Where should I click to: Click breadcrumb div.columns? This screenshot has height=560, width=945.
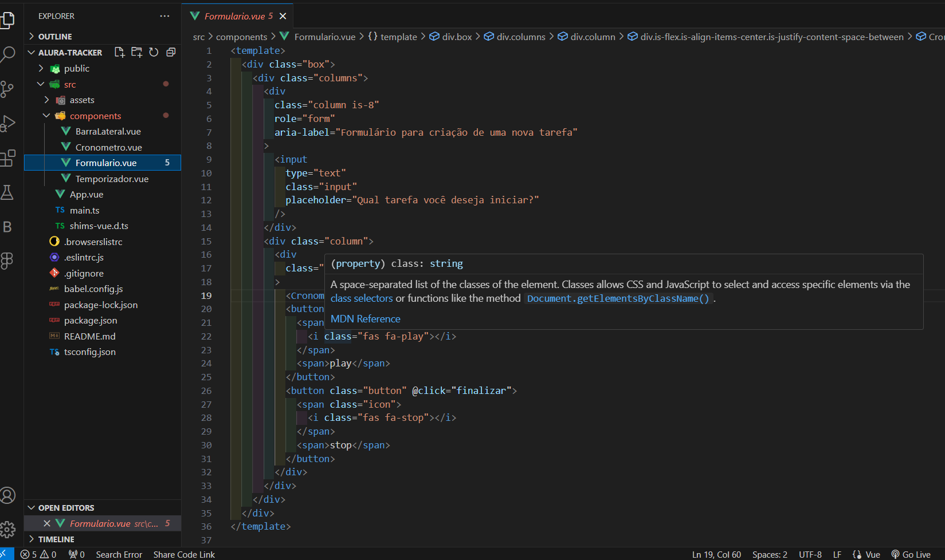(515, 37)
